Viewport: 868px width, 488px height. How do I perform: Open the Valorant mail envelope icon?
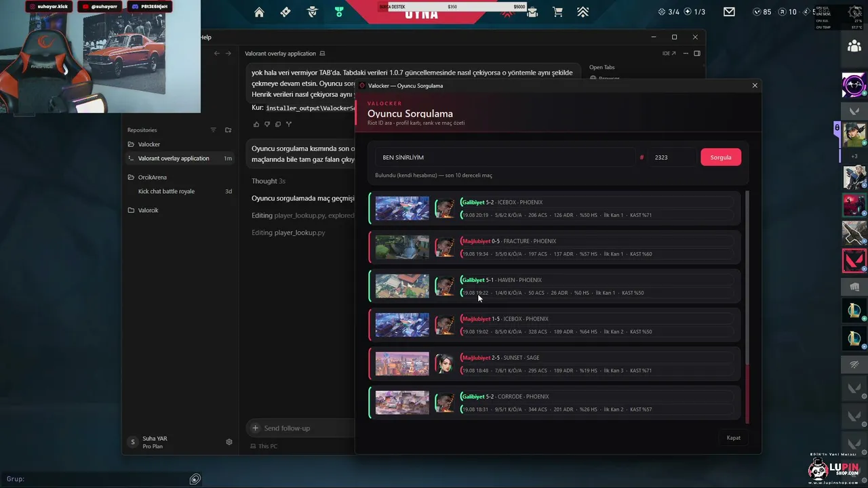(729, 12)
